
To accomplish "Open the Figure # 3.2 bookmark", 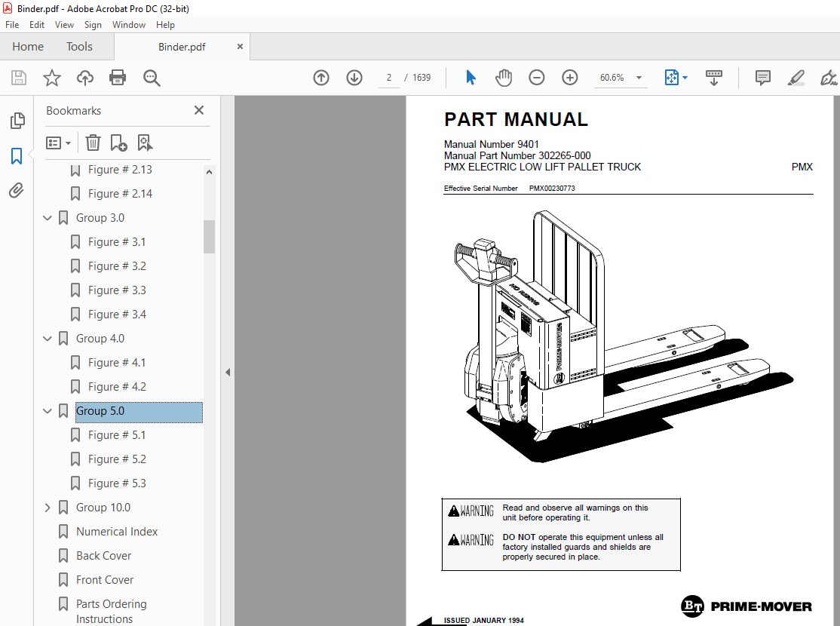I will coord(117,265).
